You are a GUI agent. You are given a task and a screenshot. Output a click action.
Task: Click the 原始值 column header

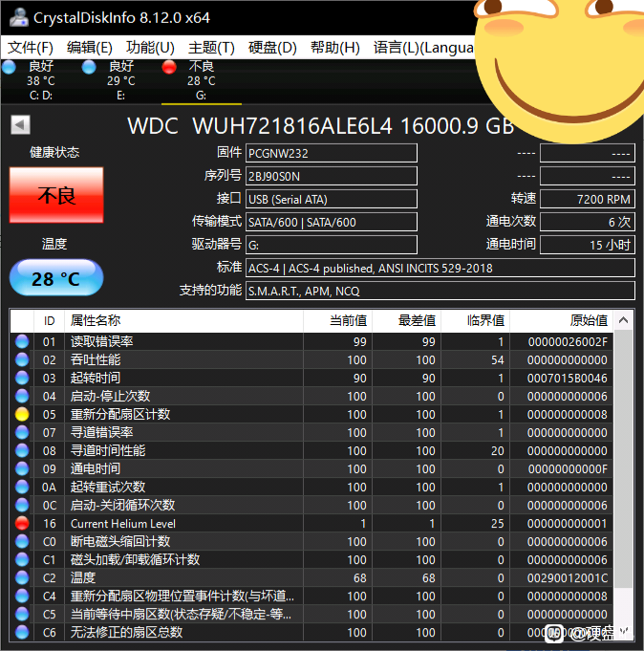point(562,320)
